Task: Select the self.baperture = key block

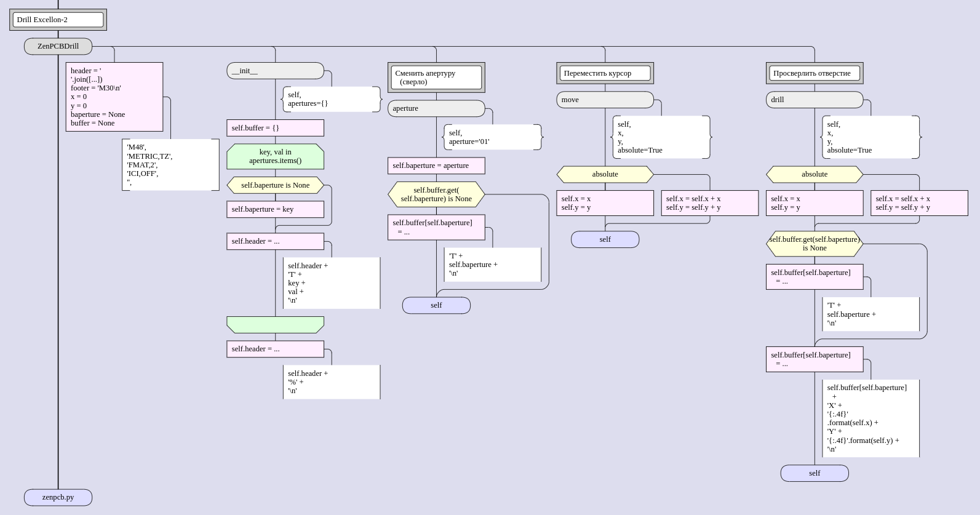Action: [275, 209]
